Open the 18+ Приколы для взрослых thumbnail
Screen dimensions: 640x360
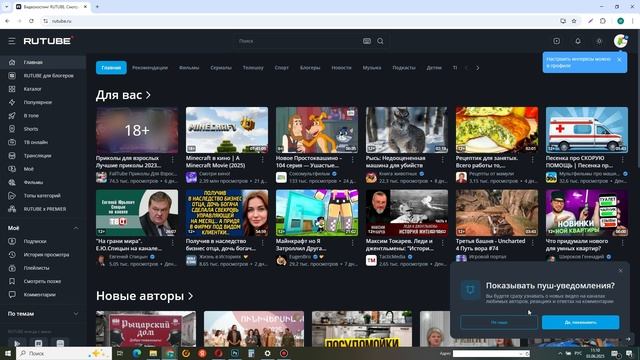tap(137, 130)
